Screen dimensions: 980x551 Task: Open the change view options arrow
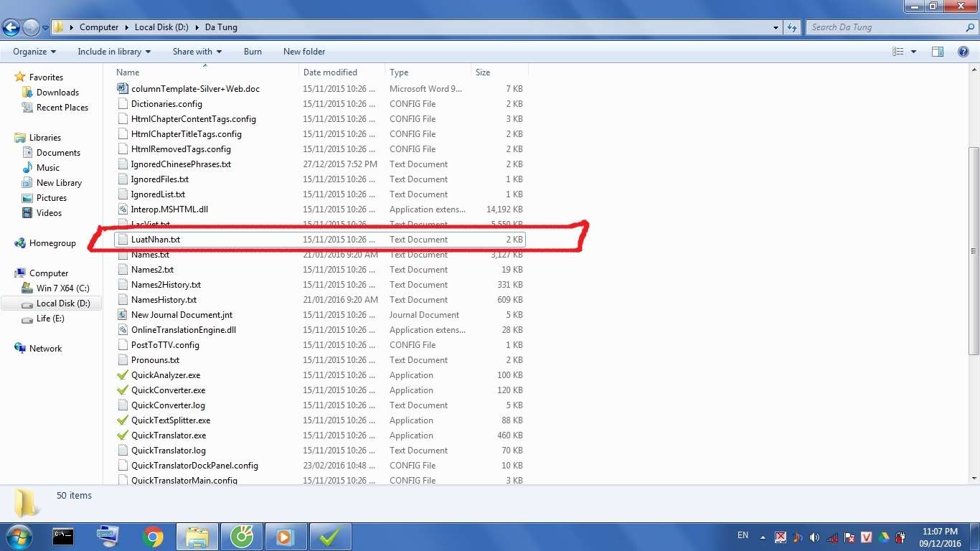(x=913, y=52)
